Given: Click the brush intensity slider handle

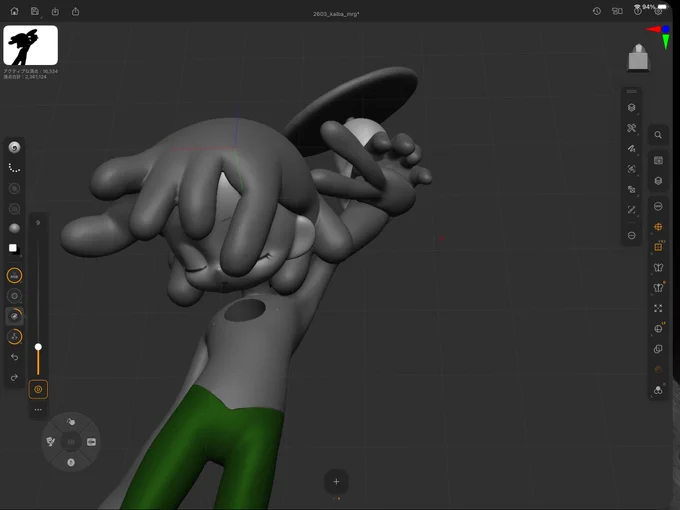Looking at the screenshot, I should (x=38, y=347).
